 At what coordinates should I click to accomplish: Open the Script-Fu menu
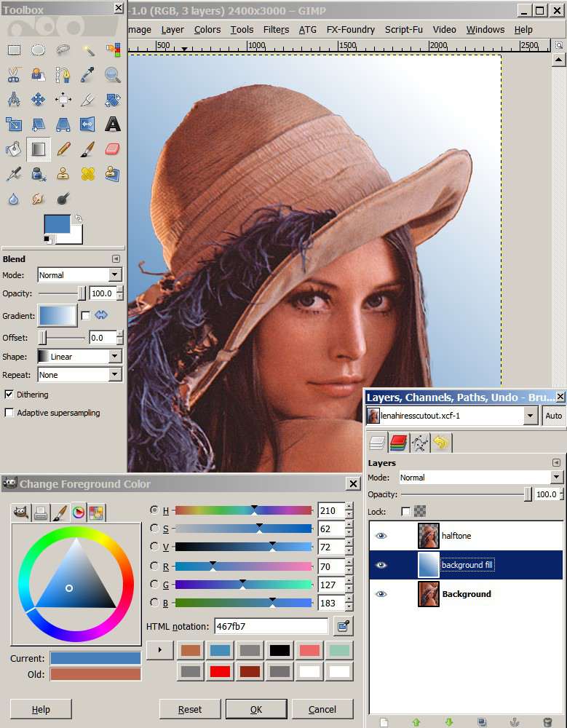(x=403, y=30)
